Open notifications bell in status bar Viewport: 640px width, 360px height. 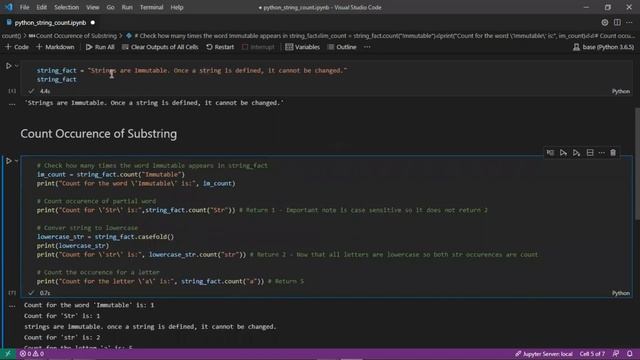pyautogui.click(x=630, y=354)
